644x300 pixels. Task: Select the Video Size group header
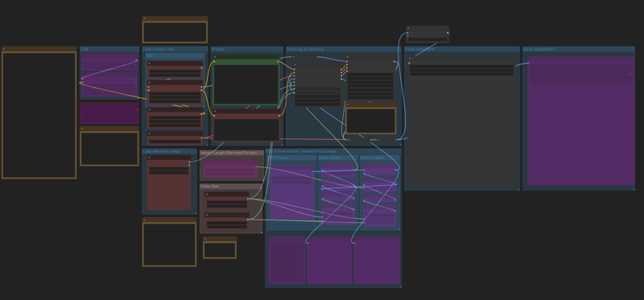pos(209,187)
